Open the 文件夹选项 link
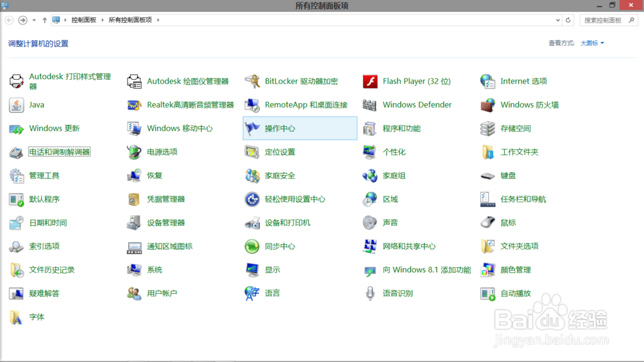The width and height of the screenshot is (644, 362). click(x=519, y=246)
